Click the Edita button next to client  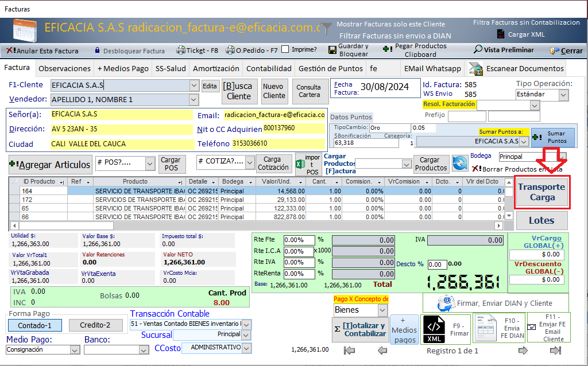click(x=210, y=86)
